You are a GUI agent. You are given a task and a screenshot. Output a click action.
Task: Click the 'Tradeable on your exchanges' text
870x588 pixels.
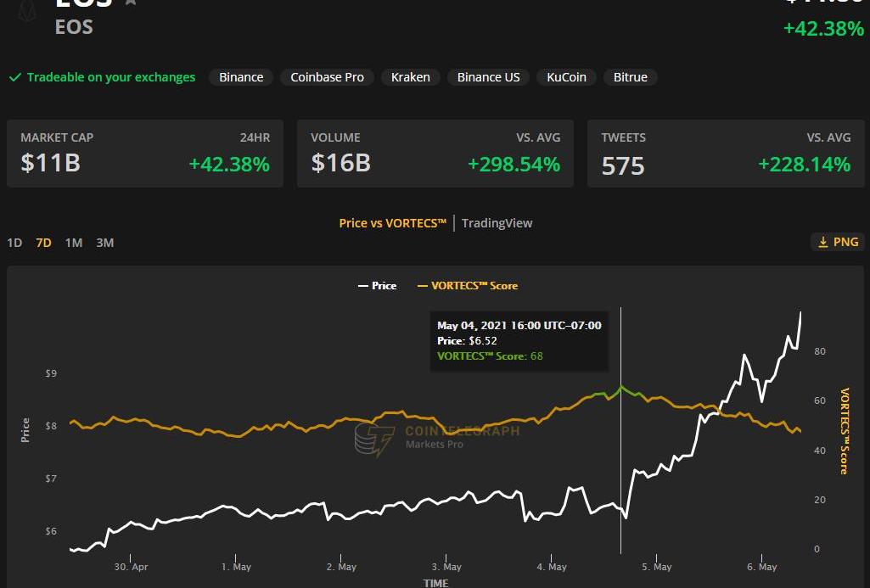click(x=111, y=77)
